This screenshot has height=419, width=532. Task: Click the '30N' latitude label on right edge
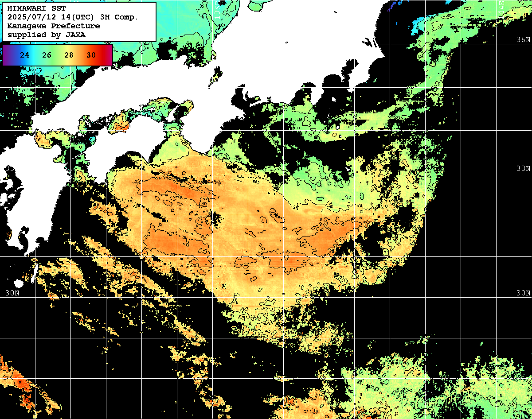tap(524, 293)
